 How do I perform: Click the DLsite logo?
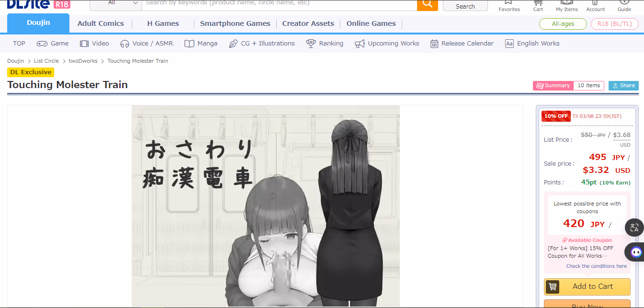click(x=28, y=4)
